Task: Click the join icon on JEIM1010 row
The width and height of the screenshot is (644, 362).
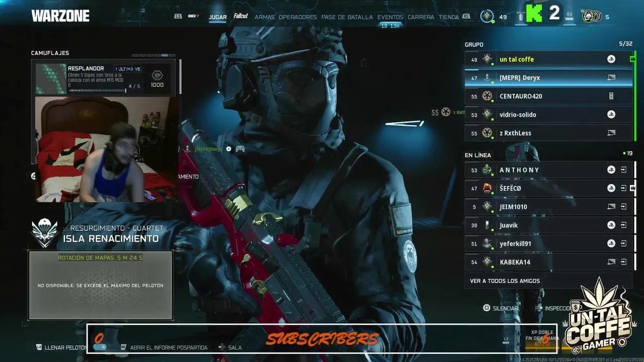Action: point(623,207)
